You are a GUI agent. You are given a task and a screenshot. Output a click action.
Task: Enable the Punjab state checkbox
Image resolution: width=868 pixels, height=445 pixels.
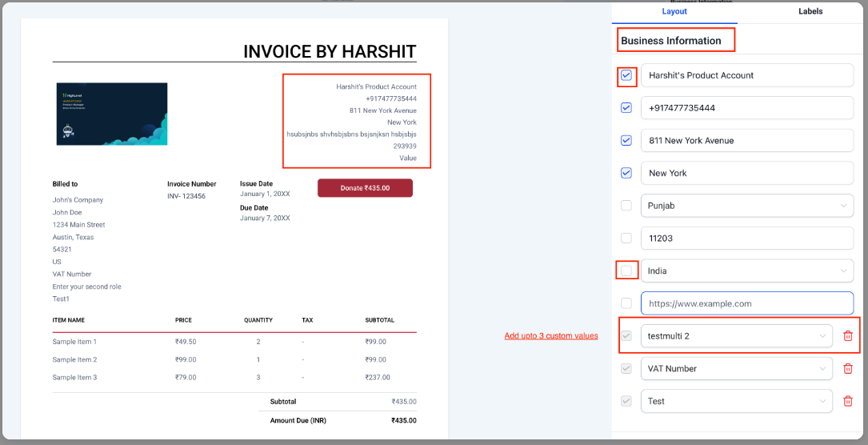(x=626, y=206)
